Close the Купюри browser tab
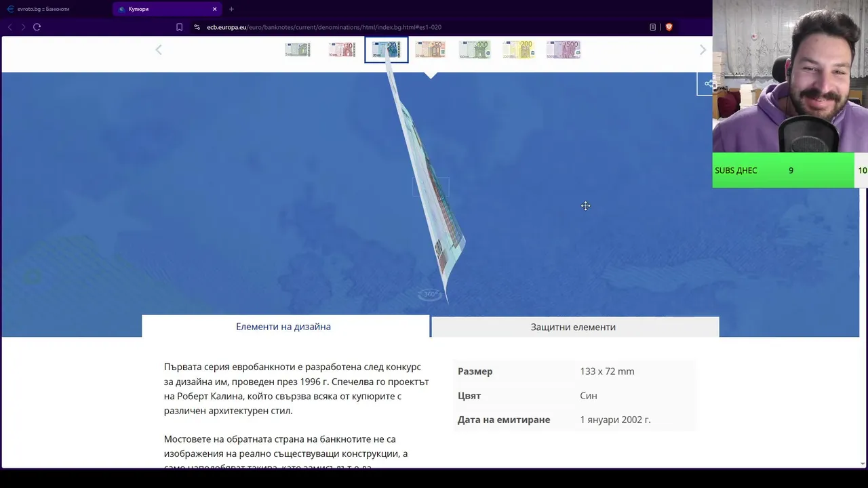Screen dimensions: 868x488 [214, 9]
